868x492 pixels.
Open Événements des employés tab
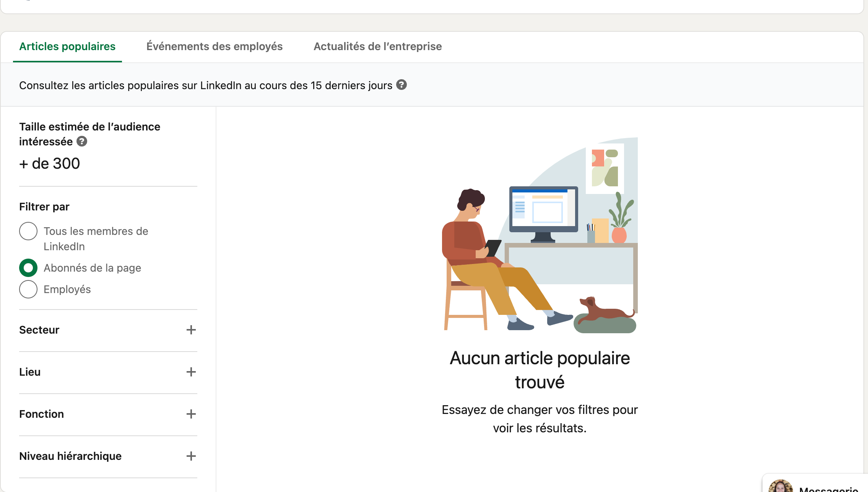pyautogui.click(x=215, y=46)
